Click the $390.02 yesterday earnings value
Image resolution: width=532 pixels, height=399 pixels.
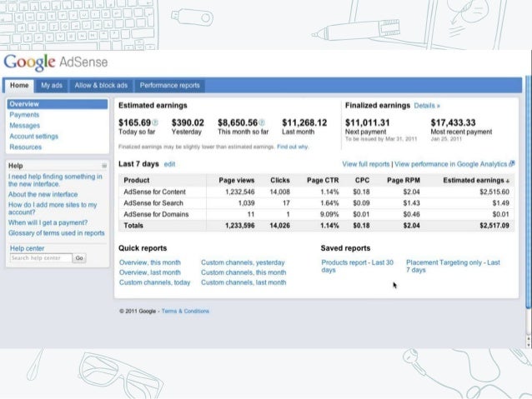tap(188, 122)
